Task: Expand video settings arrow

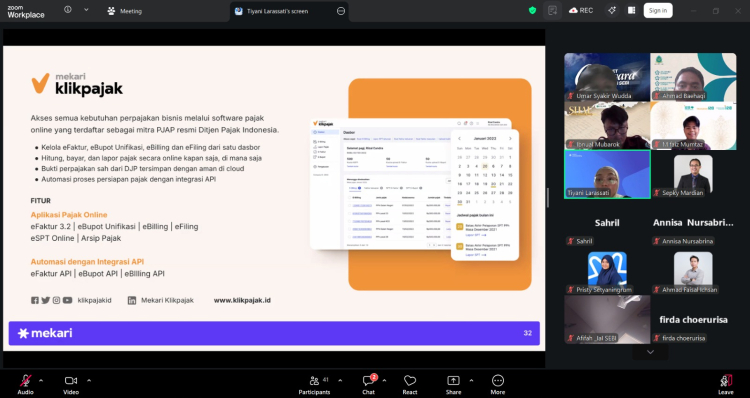Action: pos(89,381)
